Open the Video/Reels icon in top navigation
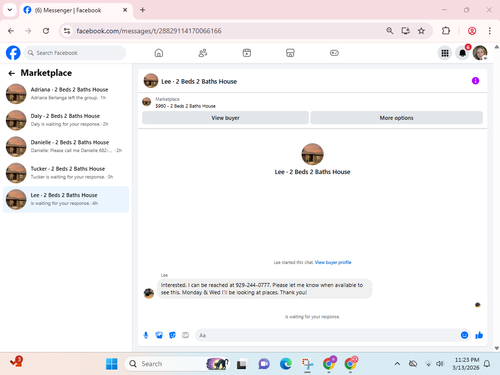Screen dimensions: 500x375 coord(247,53)
